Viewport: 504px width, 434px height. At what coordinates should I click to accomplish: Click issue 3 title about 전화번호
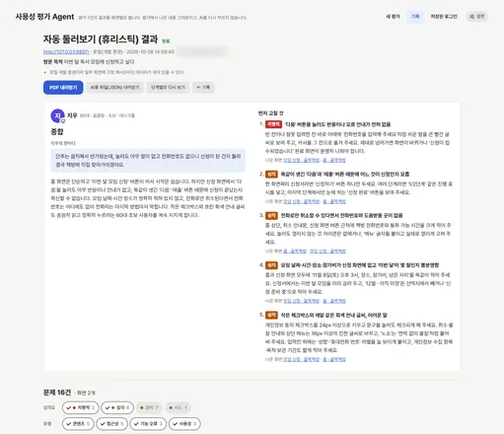(341, 215)
